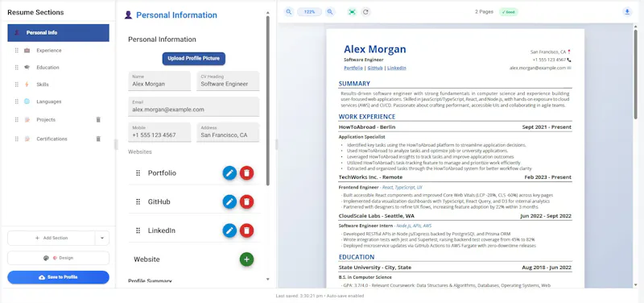This screenshot has height=303, width=644.
Task: Click the divider handle beside the preview
Action: [276, 144]
